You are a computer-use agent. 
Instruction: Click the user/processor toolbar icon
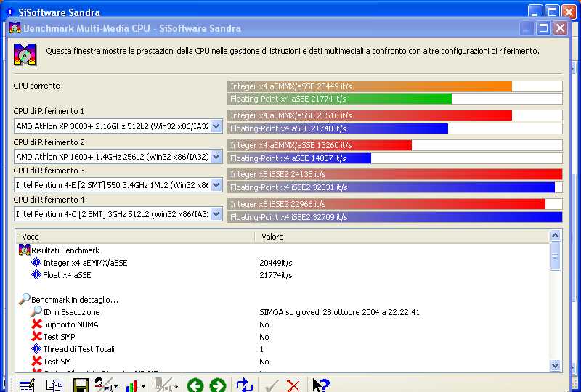pos(102,385)
